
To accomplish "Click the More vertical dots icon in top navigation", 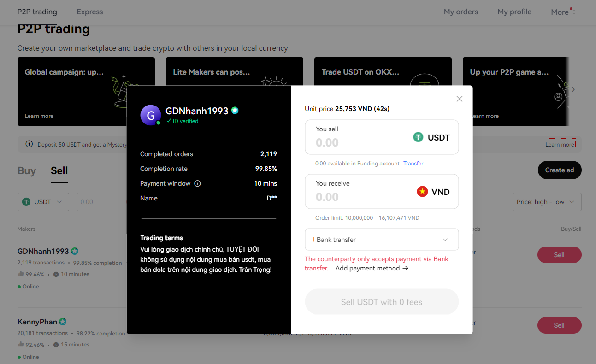I will click(574, 12).
